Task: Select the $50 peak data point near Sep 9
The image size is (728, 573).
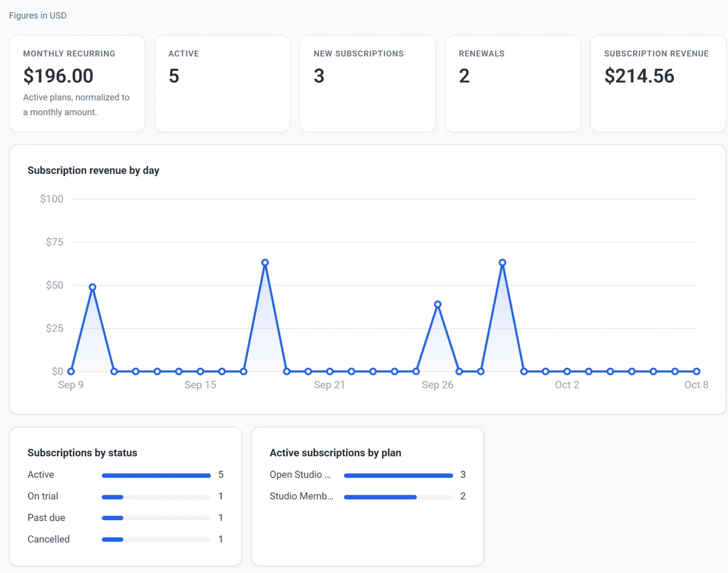Action: point(92,287)
